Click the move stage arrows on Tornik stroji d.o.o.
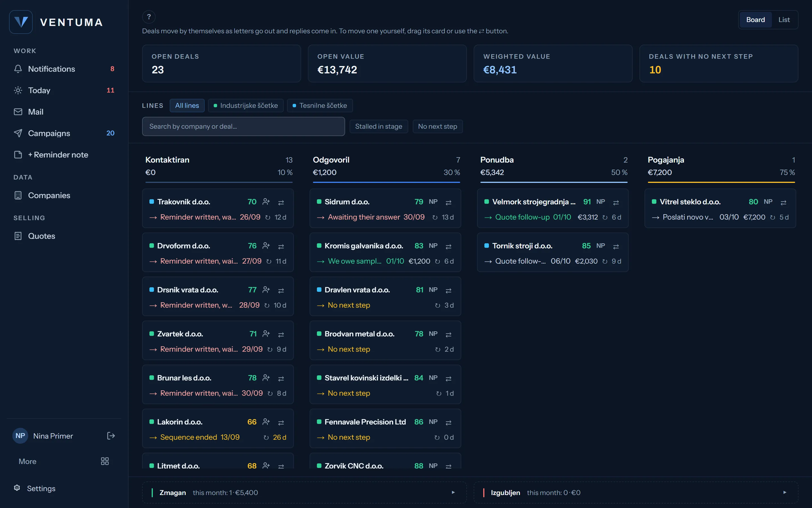The width and height of the screenshot is (812, 508). [x=616, y=246]
